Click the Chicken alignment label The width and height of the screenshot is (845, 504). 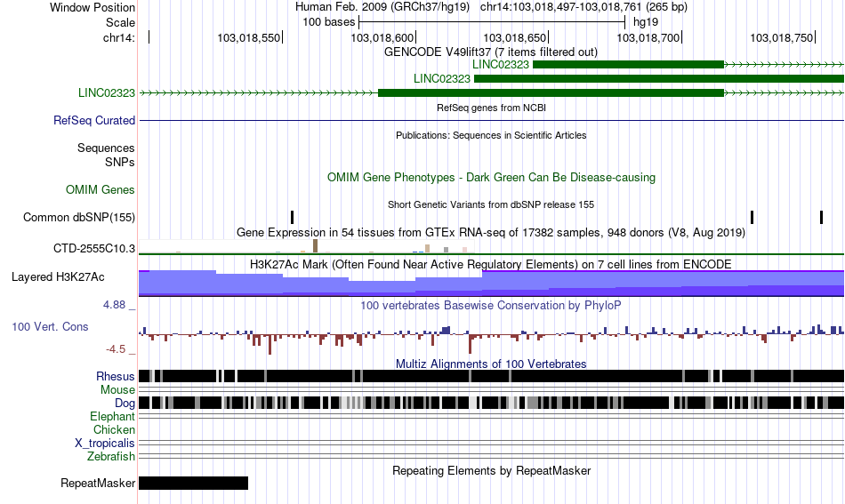click(x=114, y=429)
